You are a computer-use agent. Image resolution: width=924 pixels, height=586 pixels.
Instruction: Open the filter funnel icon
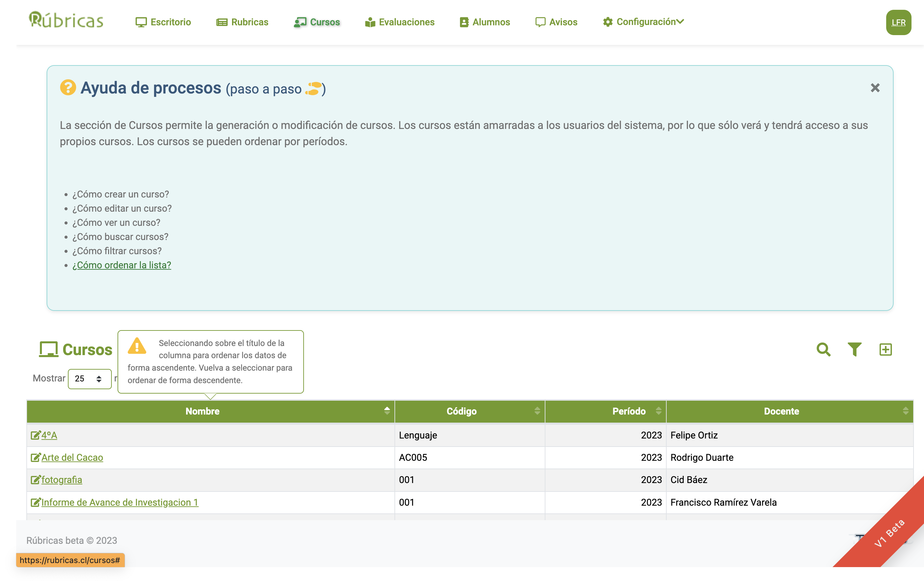pos(854,349)
